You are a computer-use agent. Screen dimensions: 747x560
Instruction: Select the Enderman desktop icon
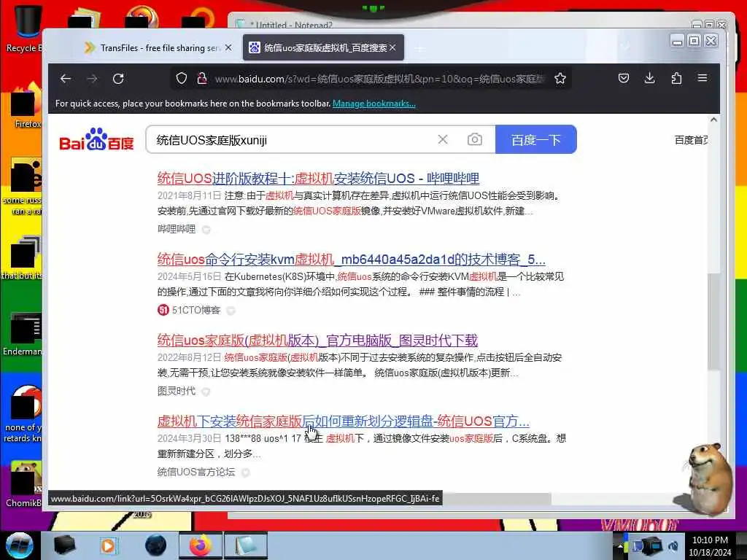pyautogui.click(x=24, y=334)
